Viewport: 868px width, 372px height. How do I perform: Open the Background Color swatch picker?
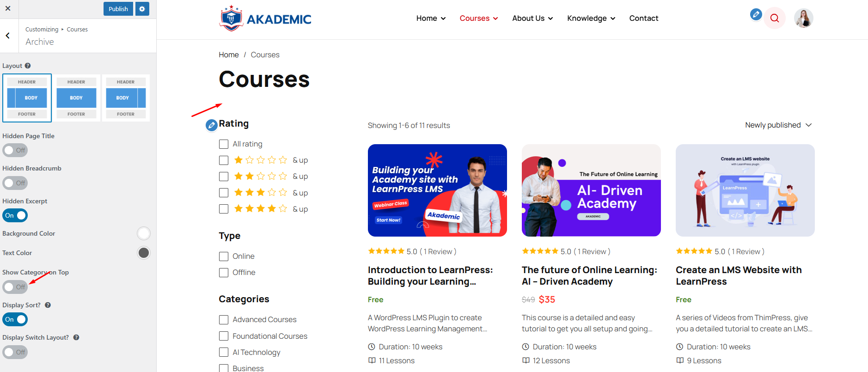tap(144, 233)
